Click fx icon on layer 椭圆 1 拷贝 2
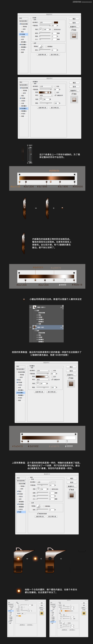 61,307
